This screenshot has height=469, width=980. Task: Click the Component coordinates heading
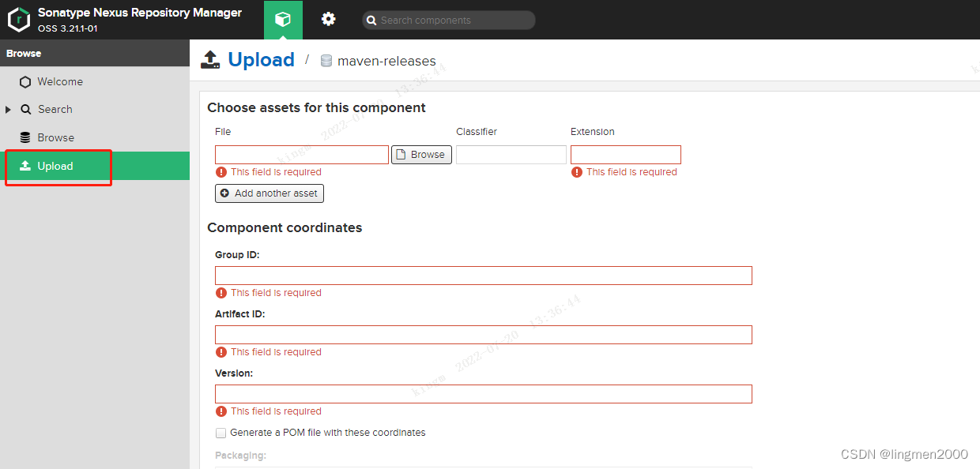pyautogui.click(x=285, y=228)
